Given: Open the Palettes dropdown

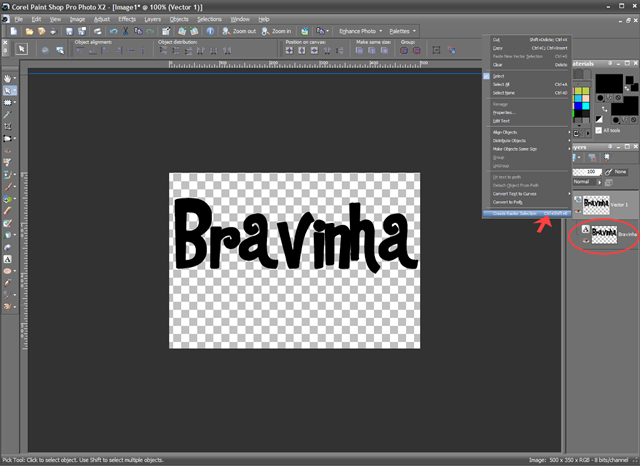Looking at the screenshot, I should click(x=402, y=31).
